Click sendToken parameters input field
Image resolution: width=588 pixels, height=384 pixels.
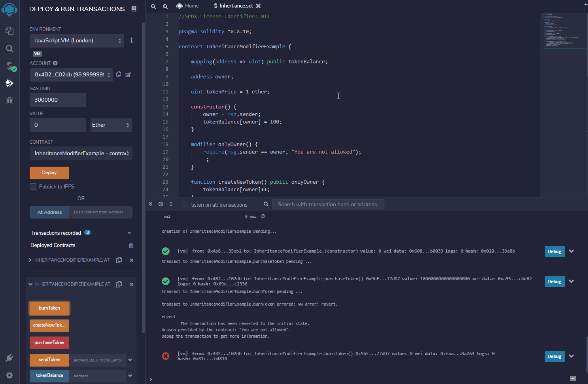pos(98,360)
